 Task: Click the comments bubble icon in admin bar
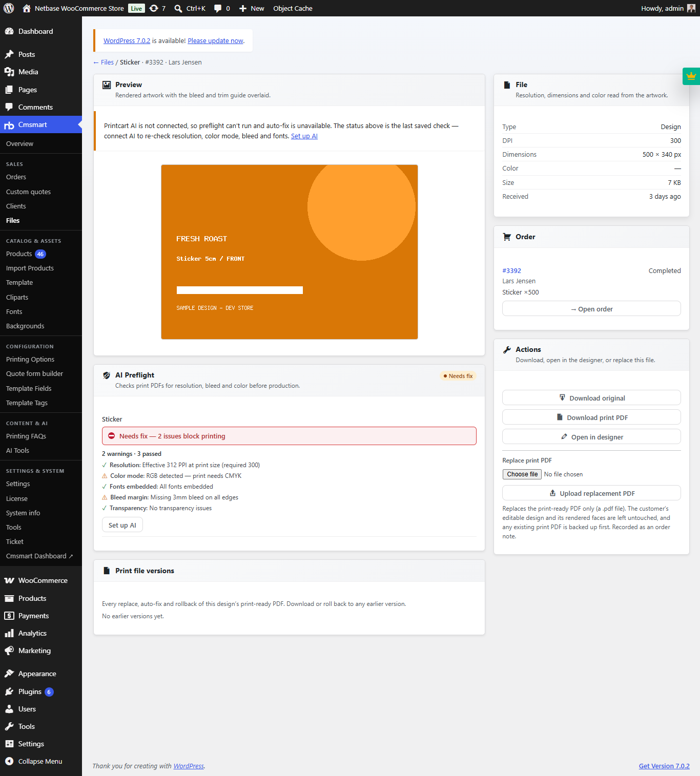tap(218, 8)
